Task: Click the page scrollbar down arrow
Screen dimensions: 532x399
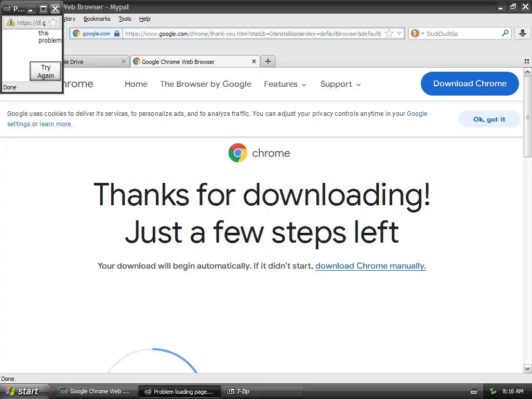Action: (527, 368)
